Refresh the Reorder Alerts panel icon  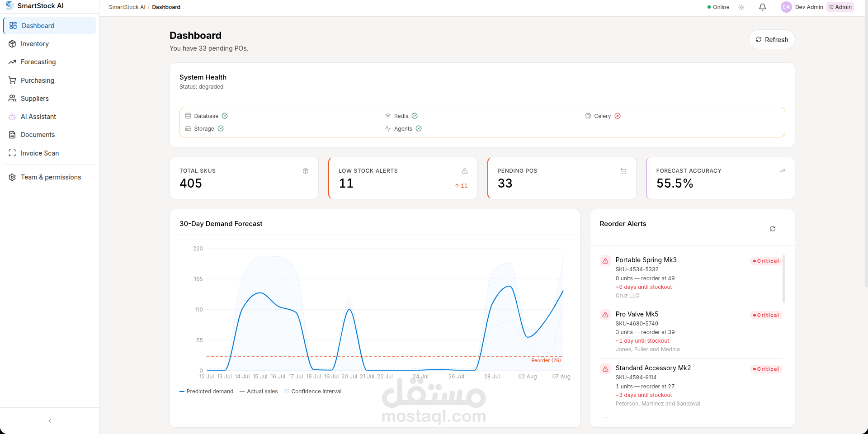773,229
